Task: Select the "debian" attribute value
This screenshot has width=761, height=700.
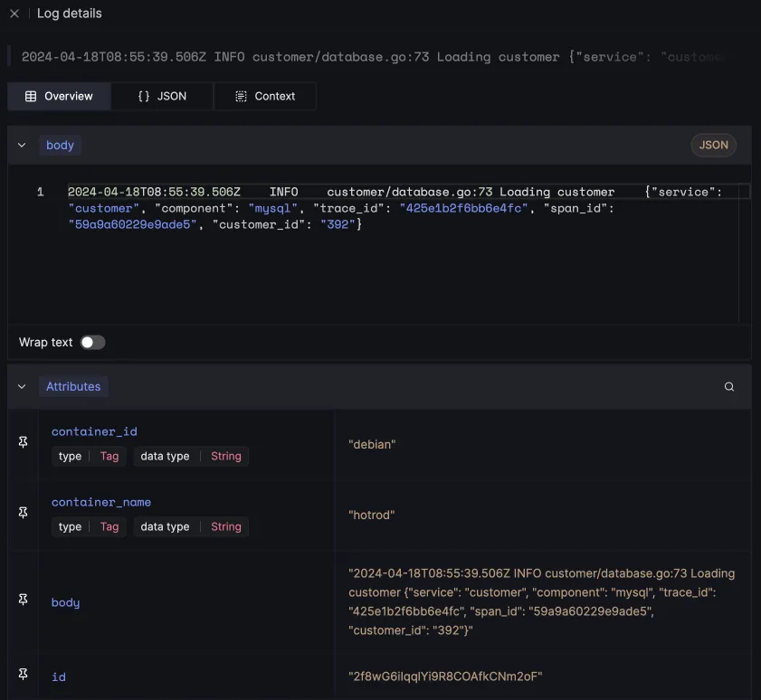Action: (372, 444)
